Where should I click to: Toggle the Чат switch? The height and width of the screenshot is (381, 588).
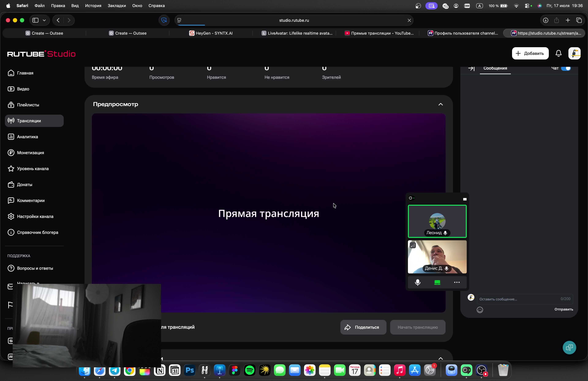pyautogui.click(x=566, y=68)
